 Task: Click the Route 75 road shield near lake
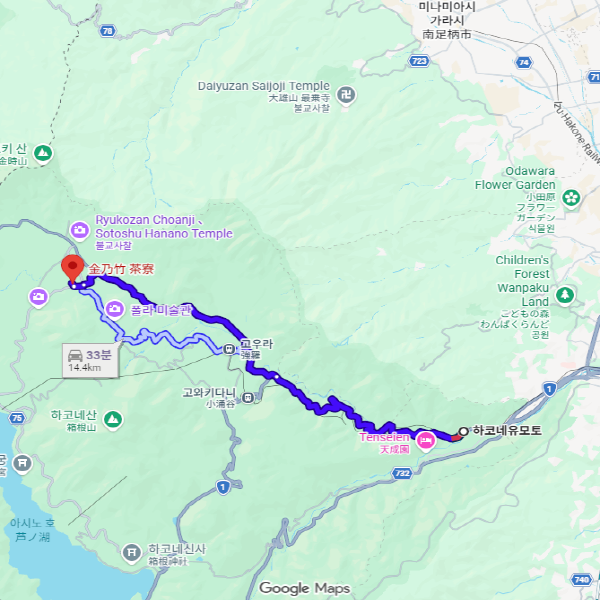pos(17,418)
